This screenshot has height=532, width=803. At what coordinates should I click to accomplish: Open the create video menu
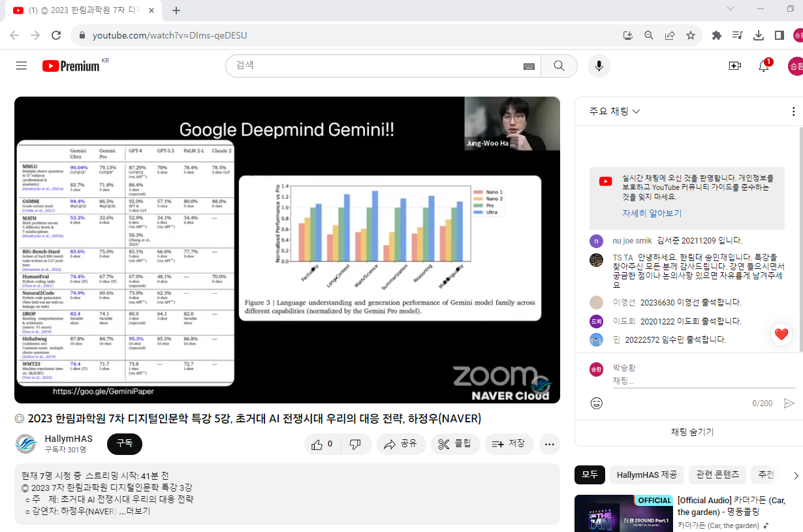point(734,66)
